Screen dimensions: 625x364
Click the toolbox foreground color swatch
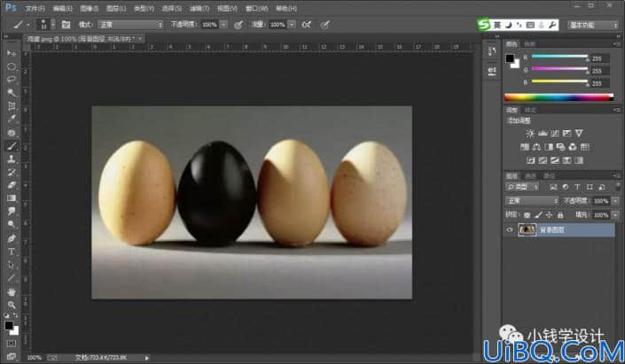[x=9, y=326]
